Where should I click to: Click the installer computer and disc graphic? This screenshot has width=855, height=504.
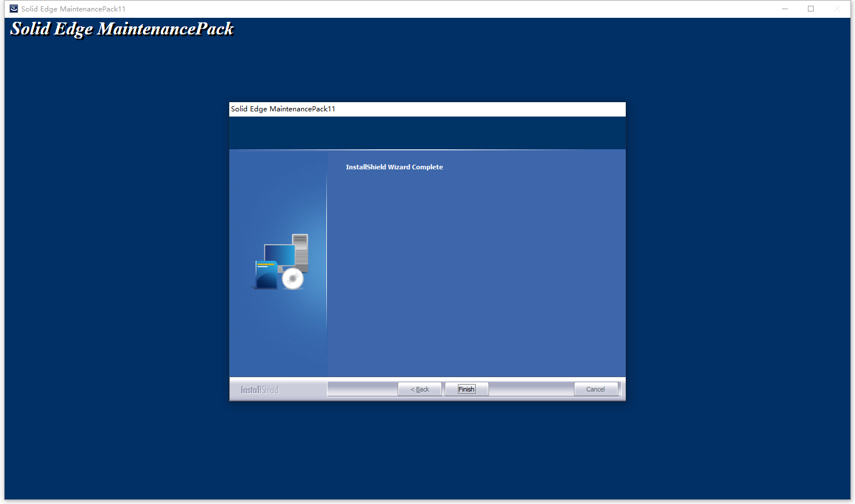point(282,261)
